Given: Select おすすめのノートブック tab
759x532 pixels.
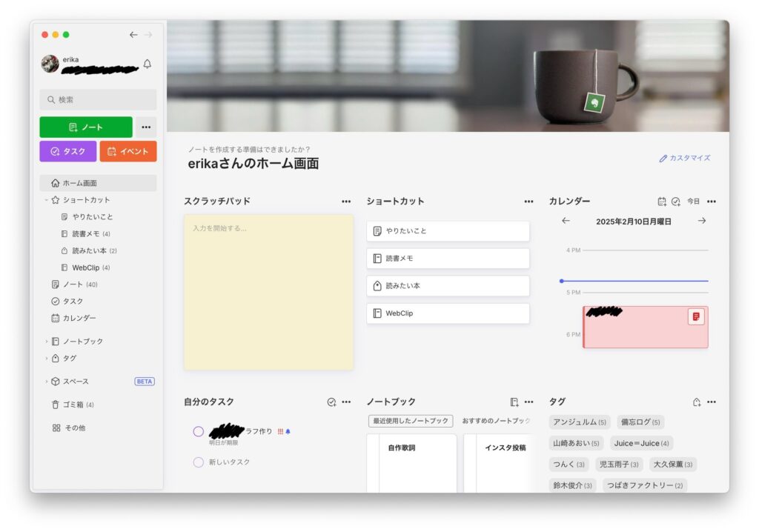Looking at the screenshot, I should pos(496,421).
